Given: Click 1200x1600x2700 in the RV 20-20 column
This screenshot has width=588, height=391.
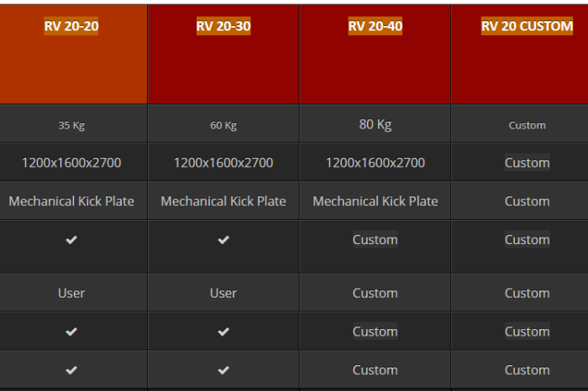Looking at the screenshot, I should pyautogui.click(x=71, y=163).
